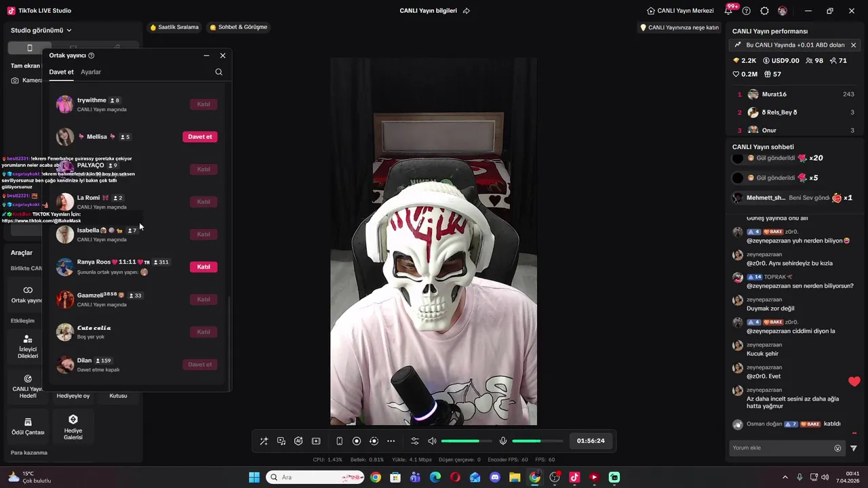Switch to the Ayarlar tab

(x=91, y=72)
